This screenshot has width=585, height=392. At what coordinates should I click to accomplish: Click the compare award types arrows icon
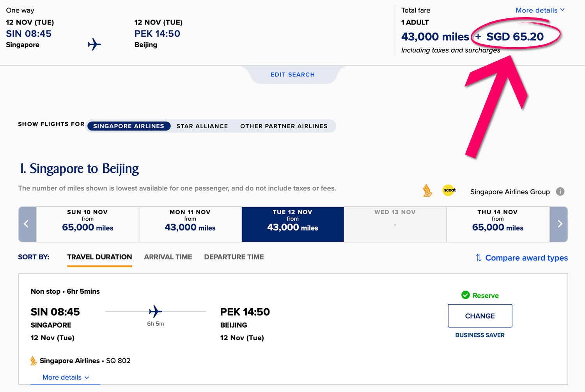pos(479,258)
